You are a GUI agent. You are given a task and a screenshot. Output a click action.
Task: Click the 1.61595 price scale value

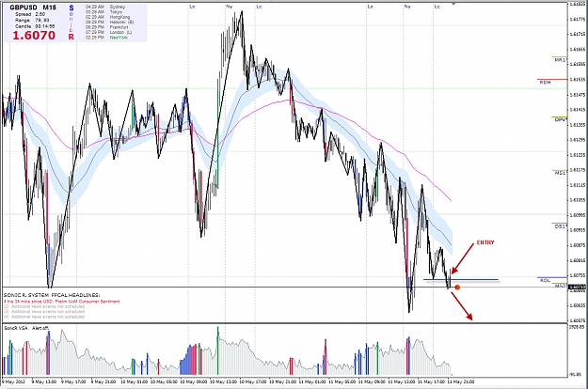tap(578, 64)
